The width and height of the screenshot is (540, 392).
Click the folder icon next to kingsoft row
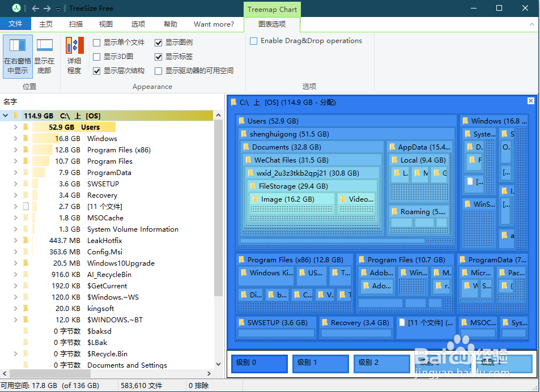[26, 308]
